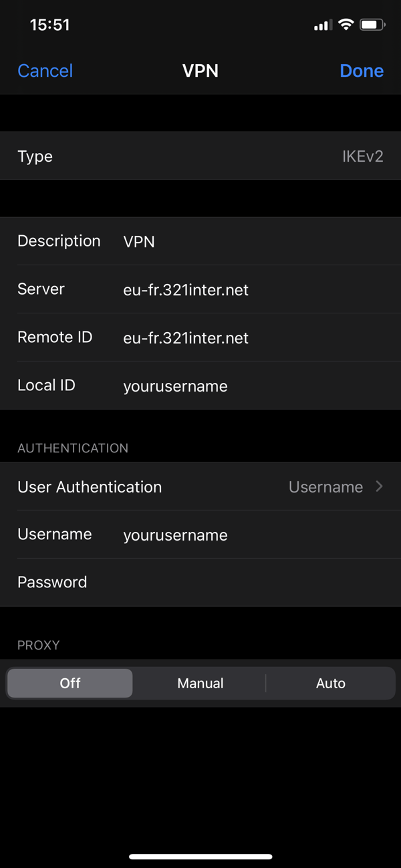Select the Off proxy option
Image resolution: width=401 pixels, height=868 pixels.
(70, 683)
